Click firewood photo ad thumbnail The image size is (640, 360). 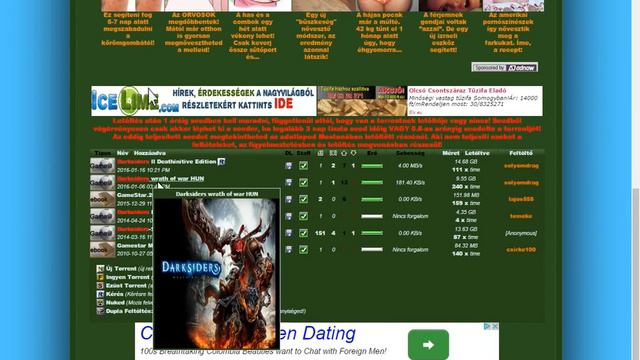tap(362, 101)
